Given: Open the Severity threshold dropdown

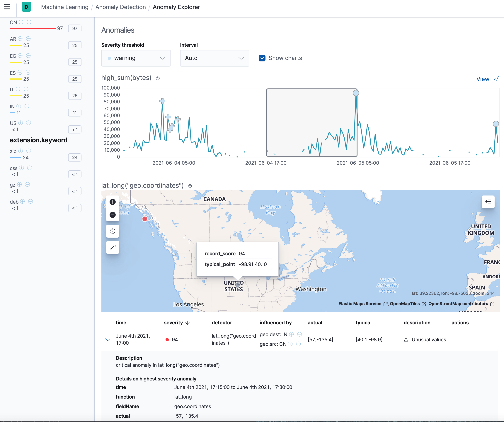Looking at the screenshot, I should tap(136, 58).
